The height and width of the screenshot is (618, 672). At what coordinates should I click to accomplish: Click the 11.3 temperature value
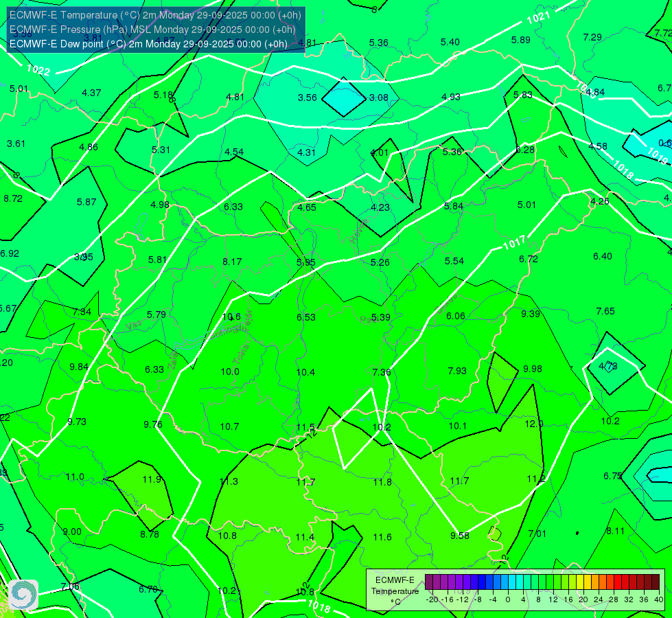229,481
